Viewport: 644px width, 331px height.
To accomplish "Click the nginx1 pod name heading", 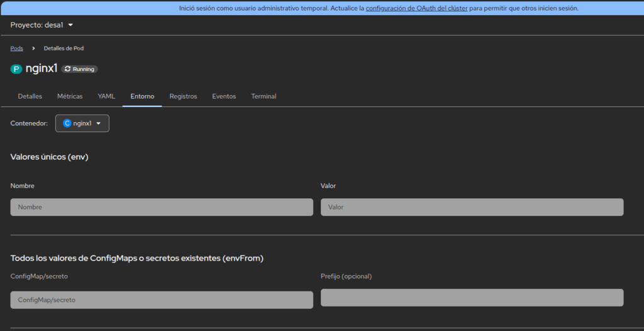I will point(42,69).
